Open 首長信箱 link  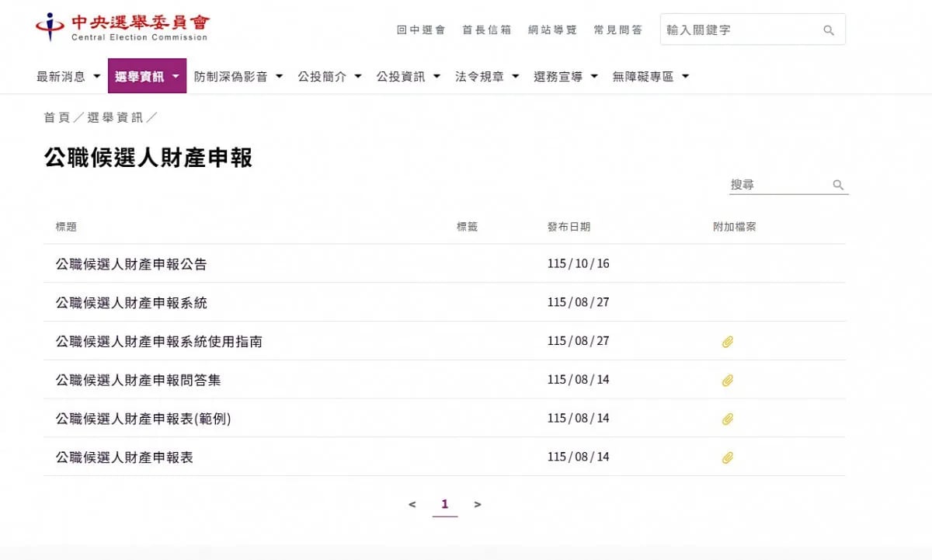(x=487, y=30)
